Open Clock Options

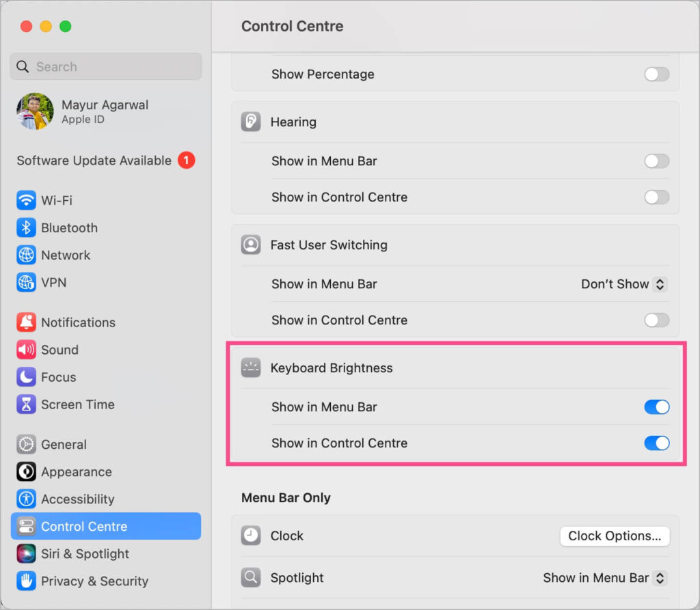point(613,536)
